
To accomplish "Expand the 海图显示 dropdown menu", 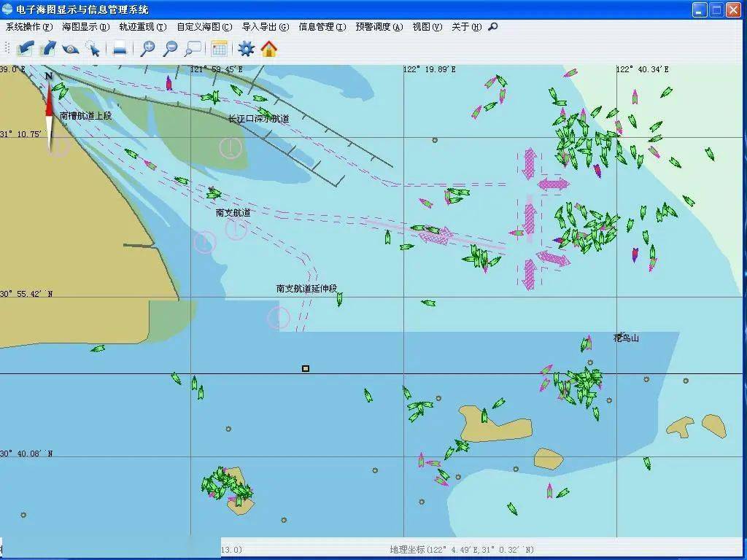I will point(85,27).
